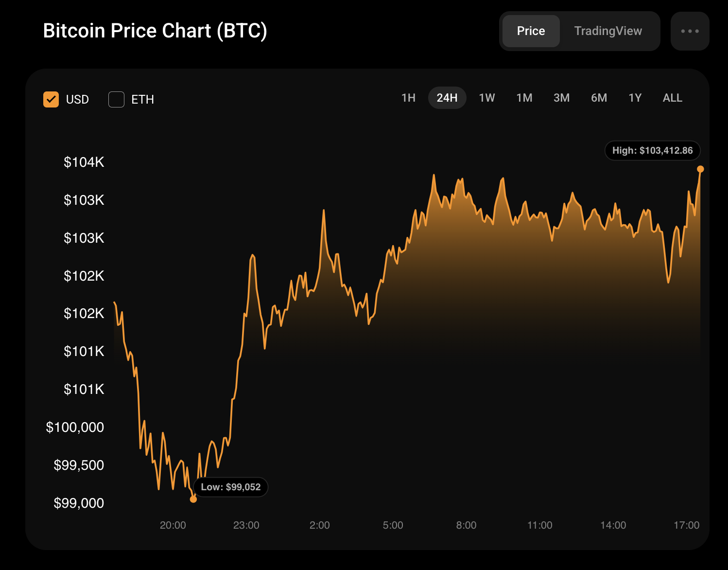
Task: Set chart range to 1W
Action: pos(486,98)
